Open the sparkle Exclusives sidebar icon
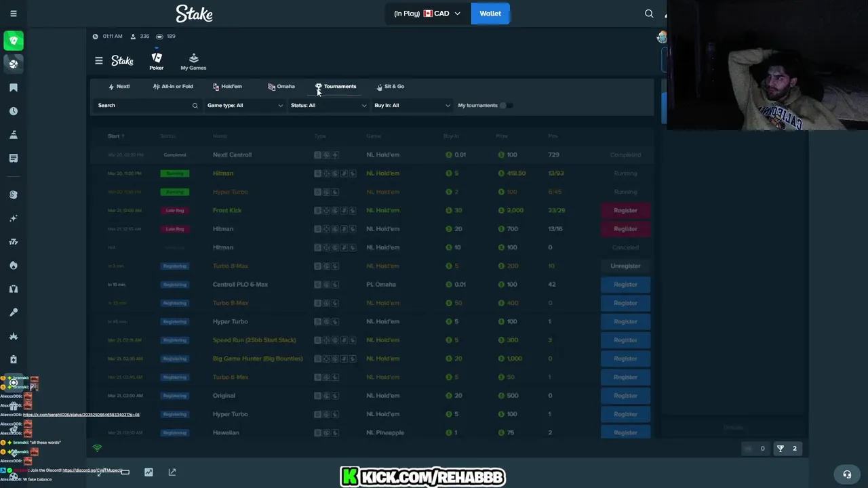 (14, 218)
